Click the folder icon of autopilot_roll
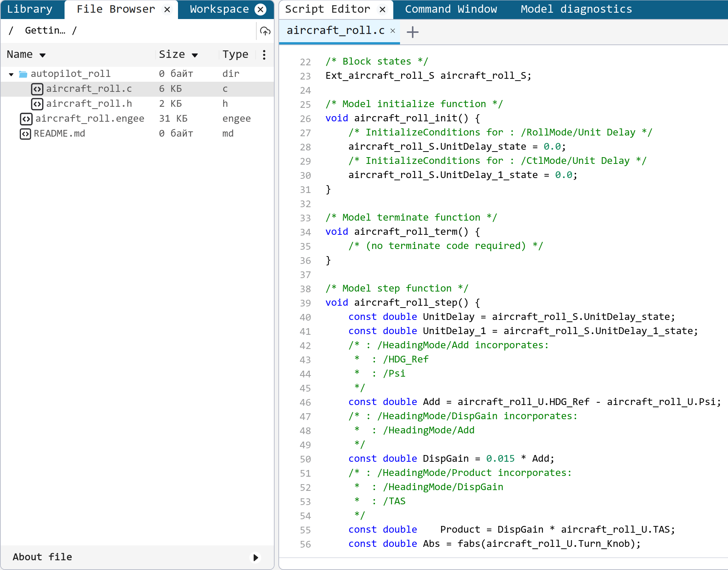728x570 pixels. click(x=23, y=74)
